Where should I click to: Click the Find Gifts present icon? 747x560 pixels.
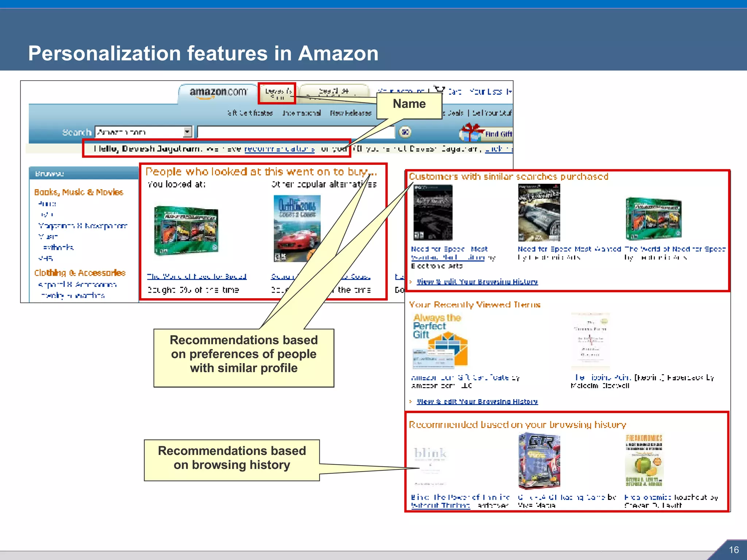click(x=471, y=132)
